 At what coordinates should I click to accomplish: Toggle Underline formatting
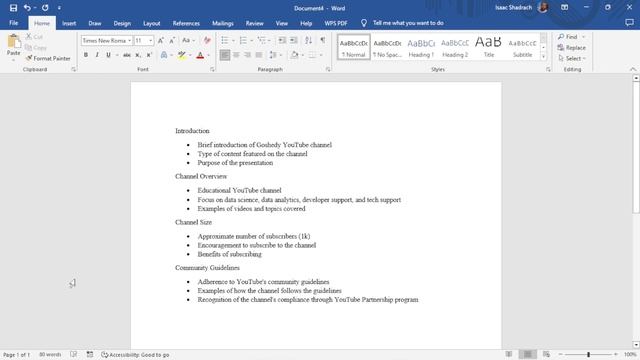(108, 55)
